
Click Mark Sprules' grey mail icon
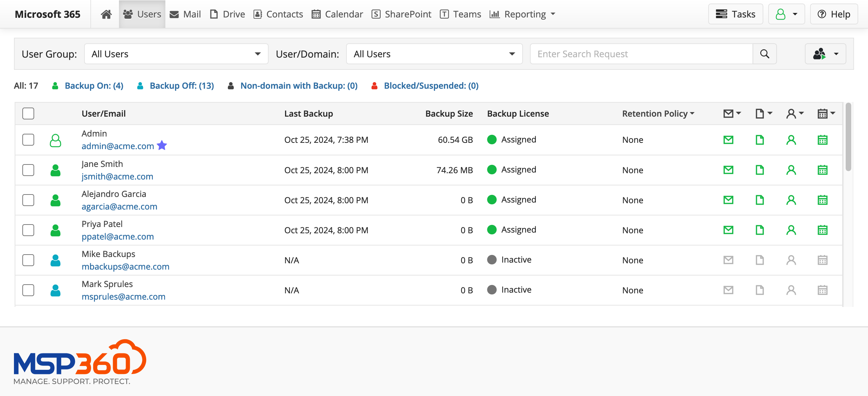pyautogui.click(x=728, y=290)
